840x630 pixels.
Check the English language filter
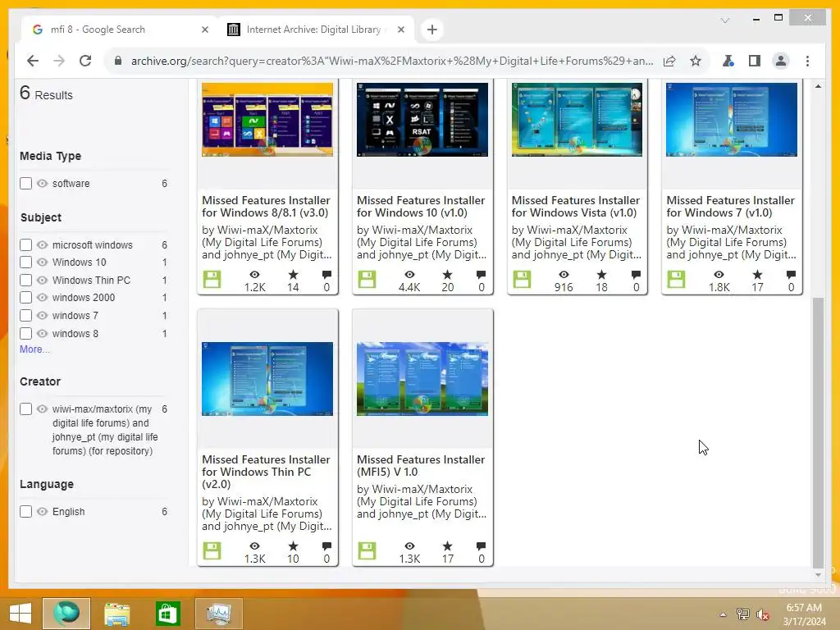coord(25,512)
